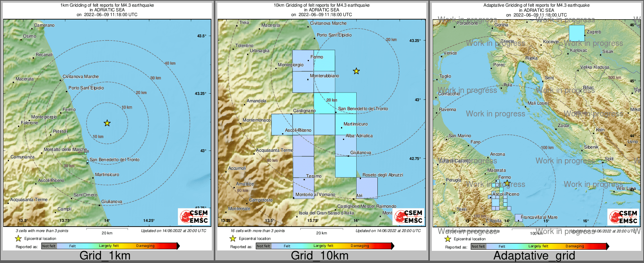Click the CSEM EMSC logo in Grid_10km map
This screenshot has width=644, height=263.
pyautogui.click(x=408, y=217)
